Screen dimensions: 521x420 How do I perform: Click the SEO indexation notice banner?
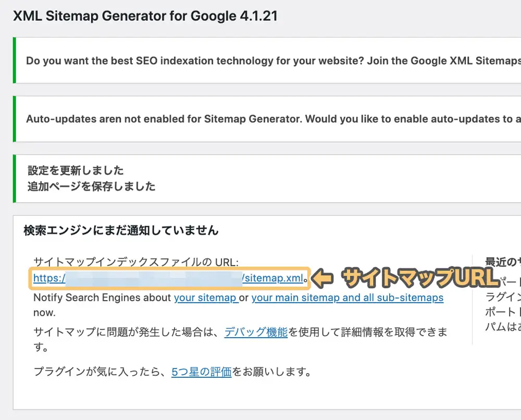[x=260, y=60]
